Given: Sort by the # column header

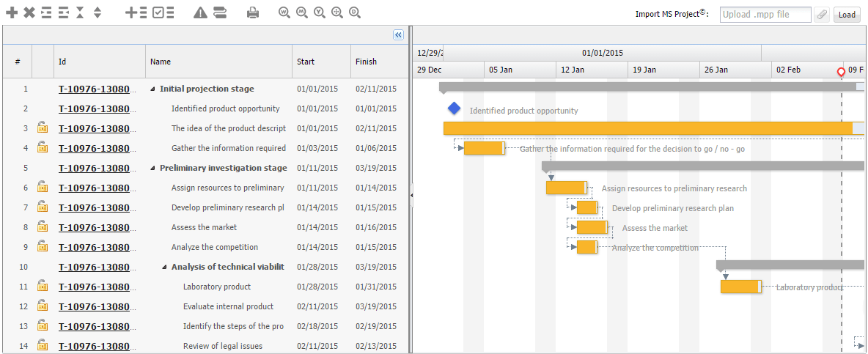Looking at the screenshot, I should click(18, 62).
